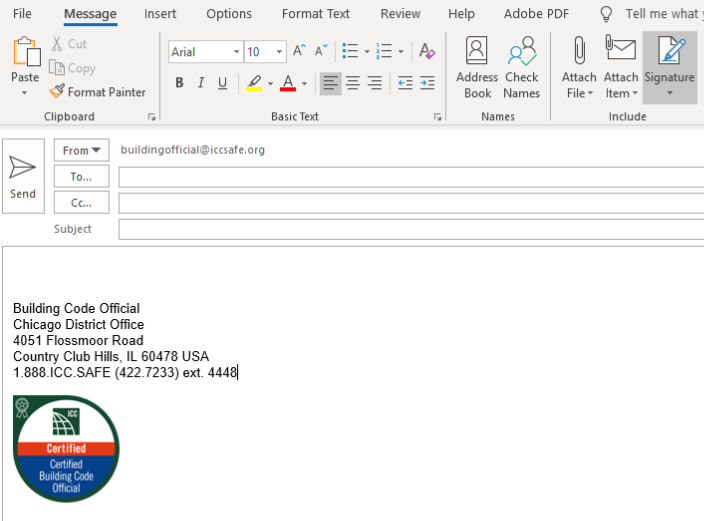Open the File menu

coord(22,14)
